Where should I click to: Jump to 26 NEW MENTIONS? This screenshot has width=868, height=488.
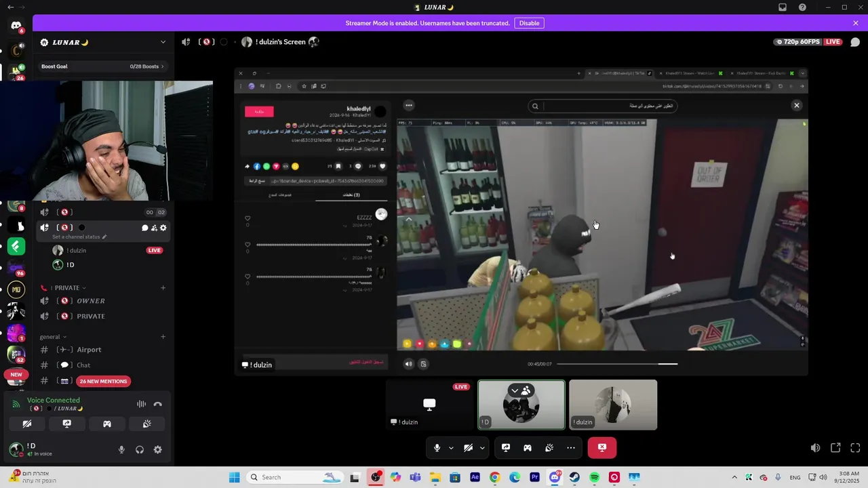(103, 382)
